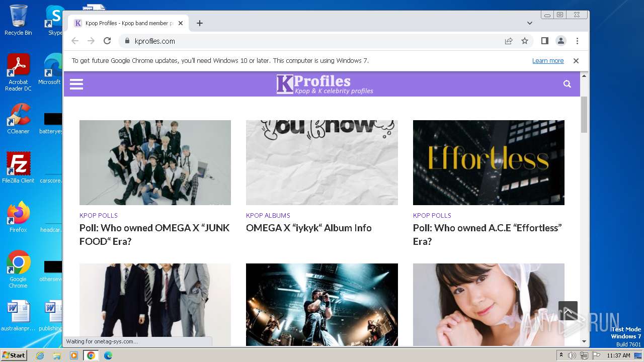
Task: Go forward in browser history
Action: (91, 41)
